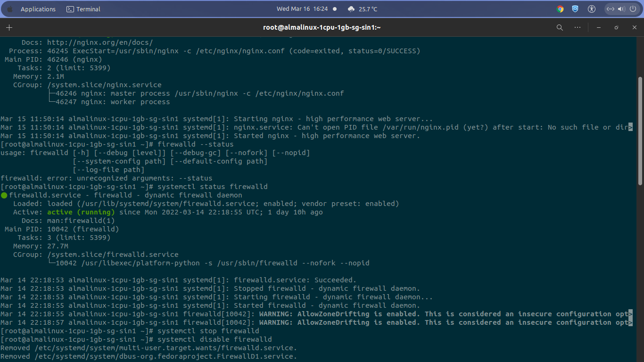Click the volume speaker icon
The height and width of the screenshot is (362, 644).
(621, 9)
